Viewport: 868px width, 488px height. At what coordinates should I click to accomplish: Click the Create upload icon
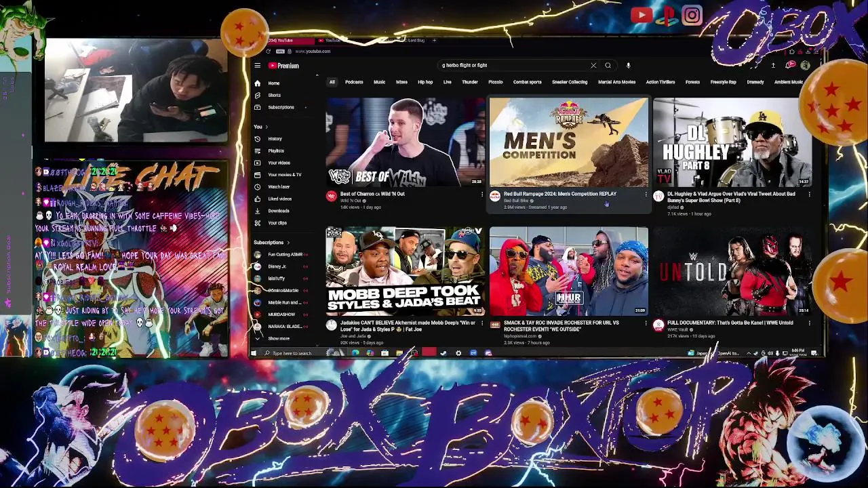pos(773,66)
